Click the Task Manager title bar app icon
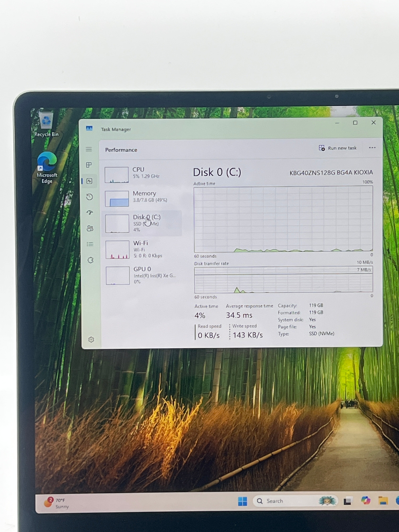The image size is (399, 532). click(x=89, y=128)
